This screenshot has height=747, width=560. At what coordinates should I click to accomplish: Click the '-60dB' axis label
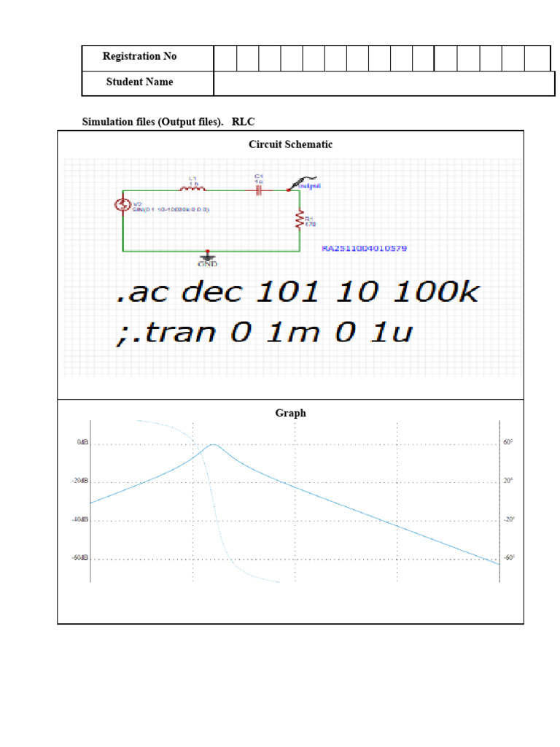tap(80, 558)
